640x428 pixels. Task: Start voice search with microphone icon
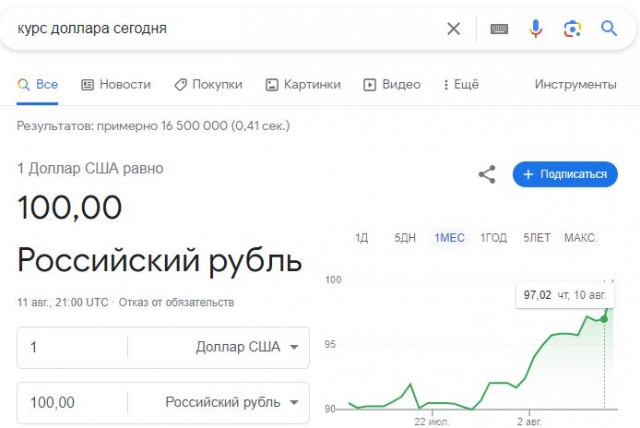point(536,28)
